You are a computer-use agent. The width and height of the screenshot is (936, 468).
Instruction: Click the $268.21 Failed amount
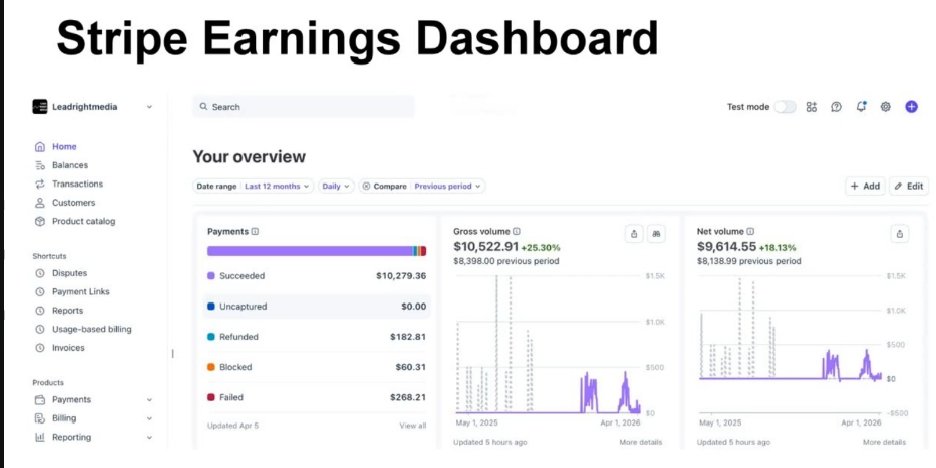pos(408,397)
